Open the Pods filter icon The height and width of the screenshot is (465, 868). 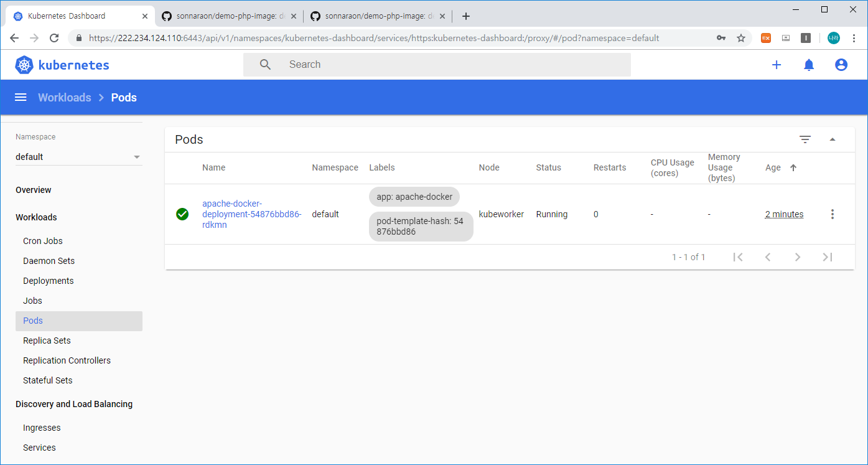pyautogui.click(x=805, y=139)
